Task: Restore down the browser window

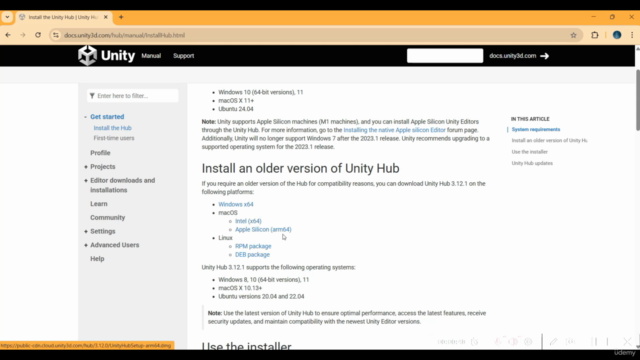Action: 612,17
